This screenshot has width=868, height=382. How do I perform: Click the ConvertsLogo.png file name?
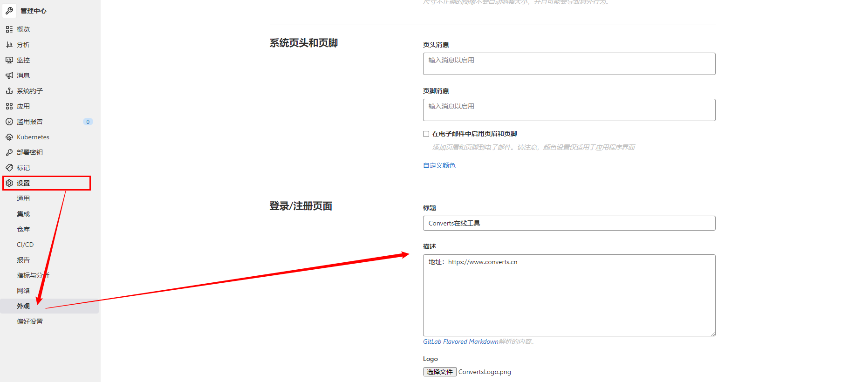485,372
